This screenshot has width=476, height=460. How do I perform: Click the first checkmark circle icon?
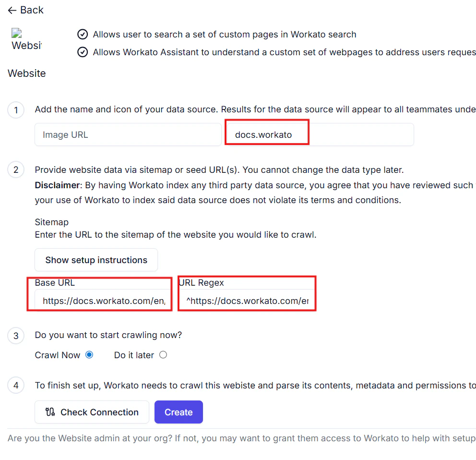coord(83,35)
